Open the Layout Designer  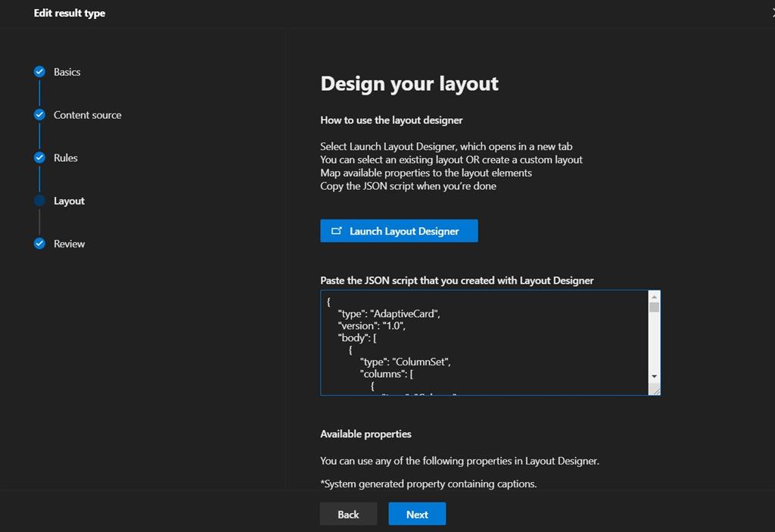coord(399,231)
